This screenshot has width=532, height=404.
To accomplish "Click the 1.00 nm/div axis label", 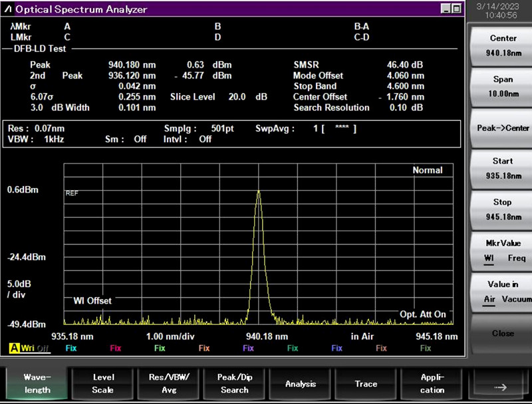I will [170, 336].
